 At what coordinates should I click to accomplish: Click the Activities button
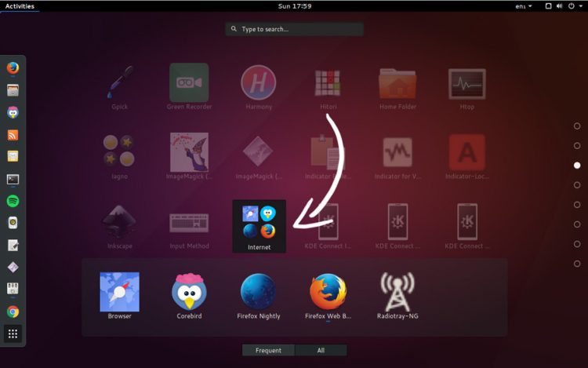[20, 6]
